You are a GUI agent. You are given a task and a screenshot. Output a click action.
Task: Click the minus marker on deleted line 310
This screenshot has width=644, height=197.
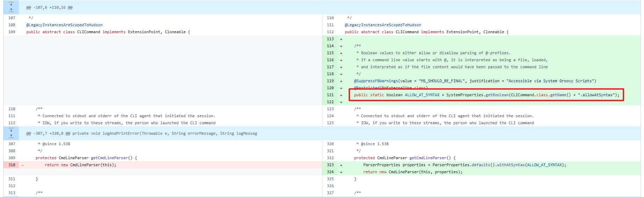click(23, 165)
